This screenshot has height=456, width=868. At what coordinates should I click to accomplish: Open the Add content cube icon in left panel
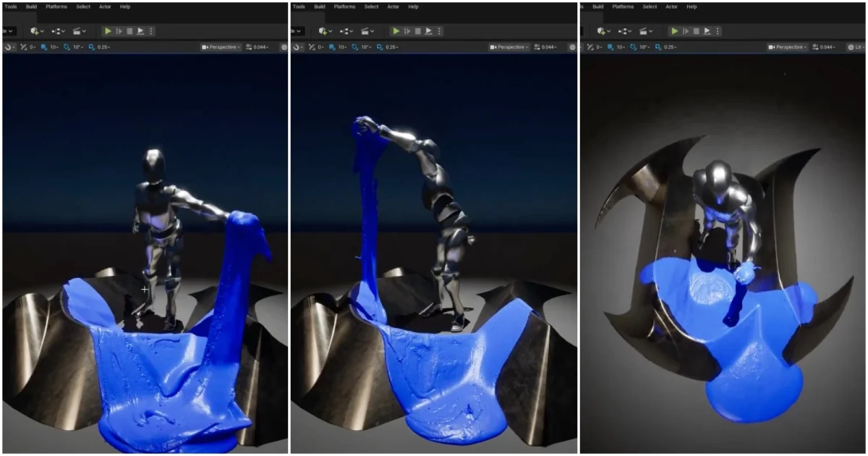pos(35,31)
